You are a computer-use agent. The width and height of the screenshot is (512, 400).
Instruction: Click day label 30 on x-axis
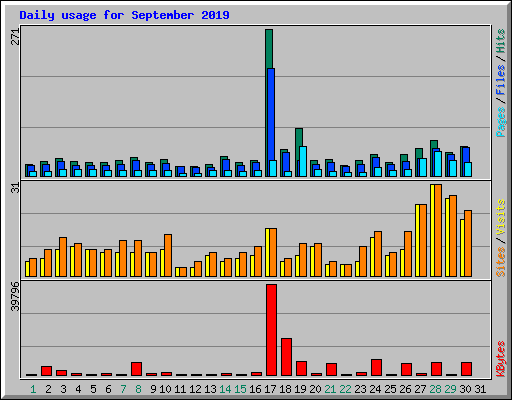[x=465, y=389]
